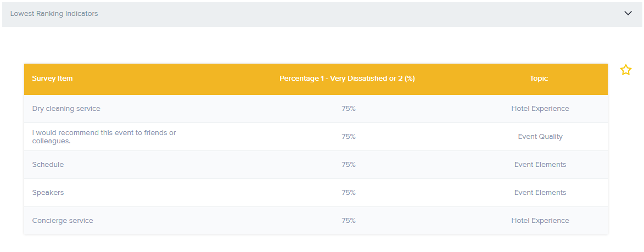Click Event Elements topic in Speakers row
644x252 pixels.
pyautogui.click(x=540, y=193)
